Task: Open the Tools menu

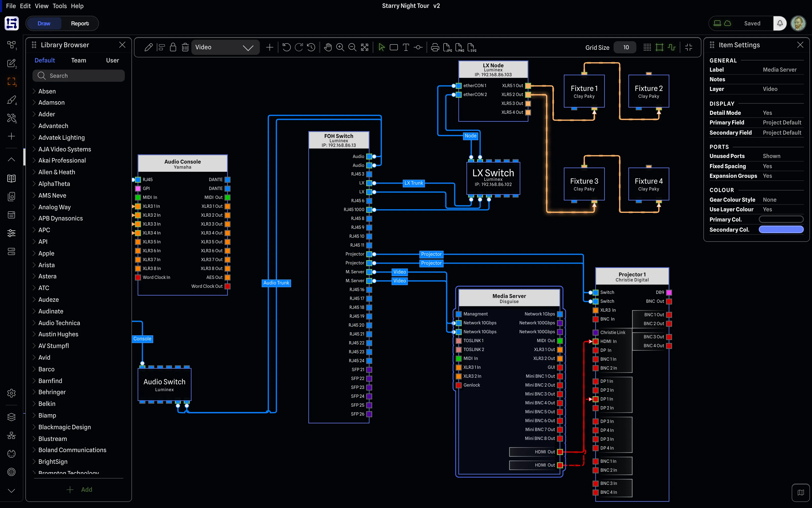Action: pos(59,6)
